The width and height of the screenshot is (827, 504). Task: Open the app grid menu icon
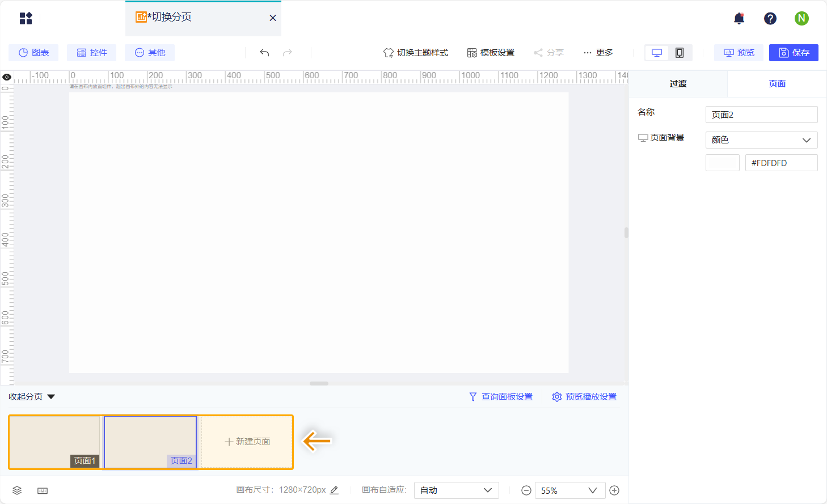click(x=26, y=18)
